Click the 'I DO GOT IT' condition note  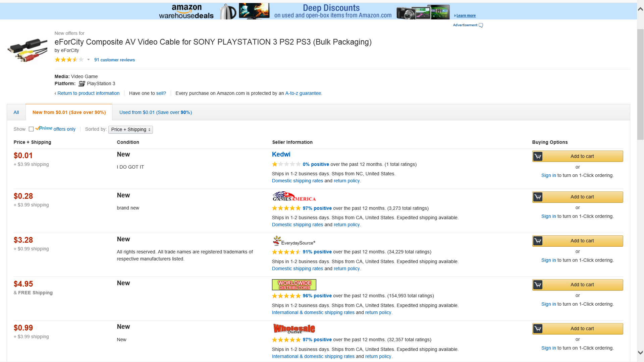pos(130,167)
